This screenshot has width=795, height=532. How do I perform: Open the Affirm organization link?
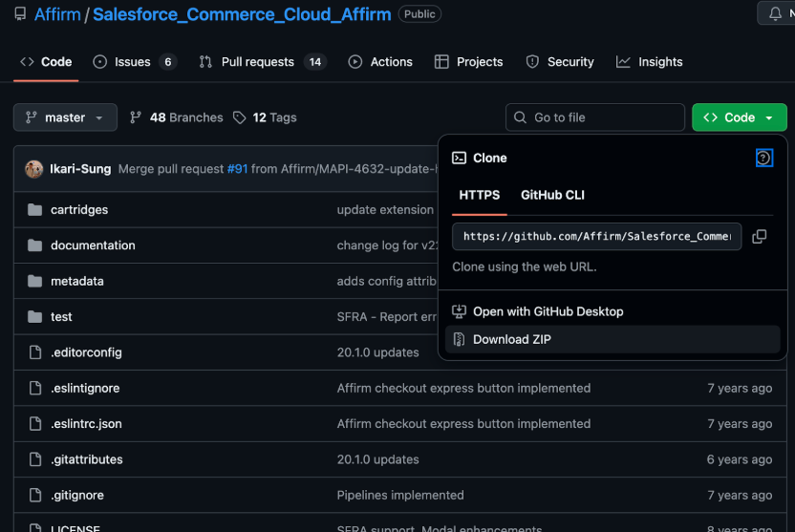(57, 14)
